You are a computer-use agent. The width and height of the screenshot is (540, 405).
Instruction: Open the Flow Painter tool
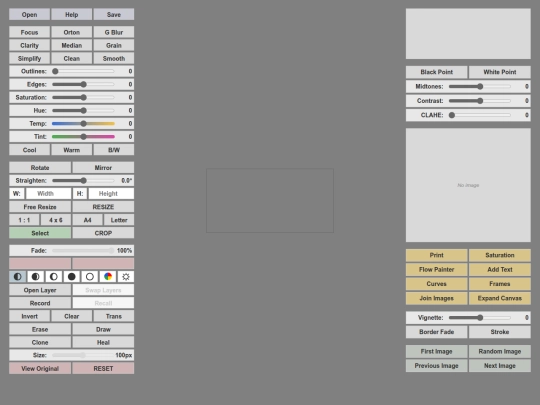pos(436,270)
